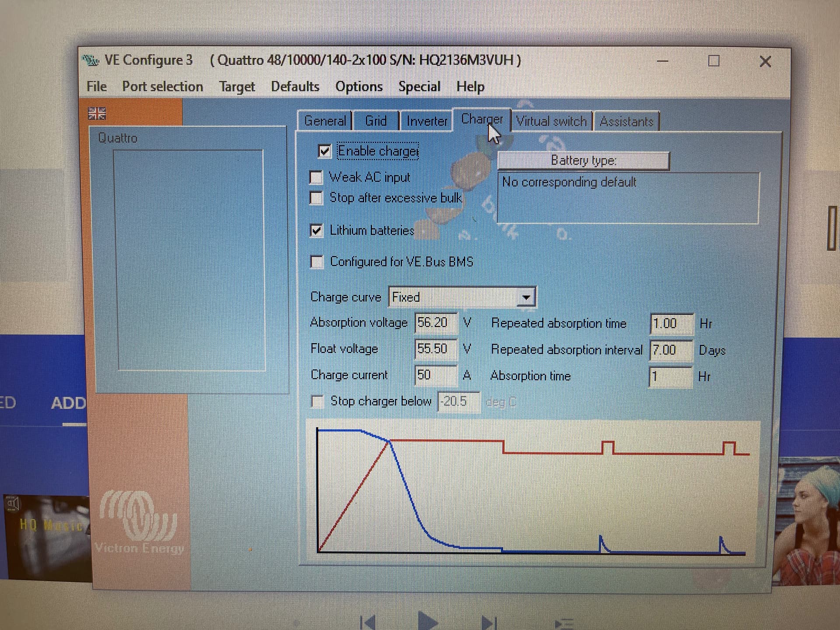Screen dimensions: 840x630
Task: Click the Float voltage value field
Action: (435, 349)
